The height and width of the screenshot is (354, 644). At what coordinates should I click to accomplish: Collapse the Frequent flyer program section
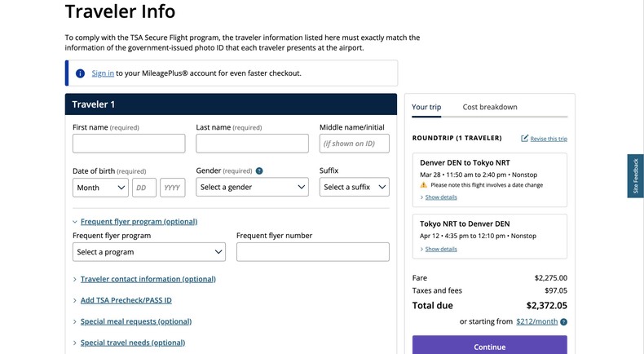click(x=139, y=222)
